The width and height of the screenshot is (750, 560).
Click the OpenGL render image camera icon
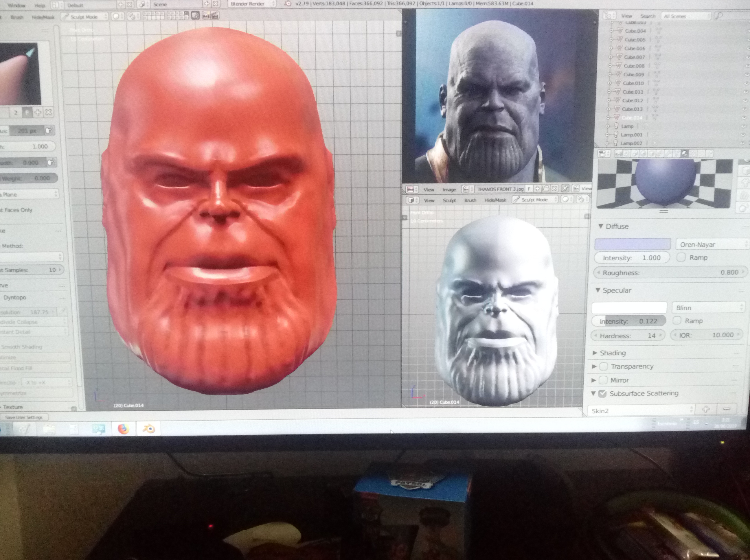[205, 16]
